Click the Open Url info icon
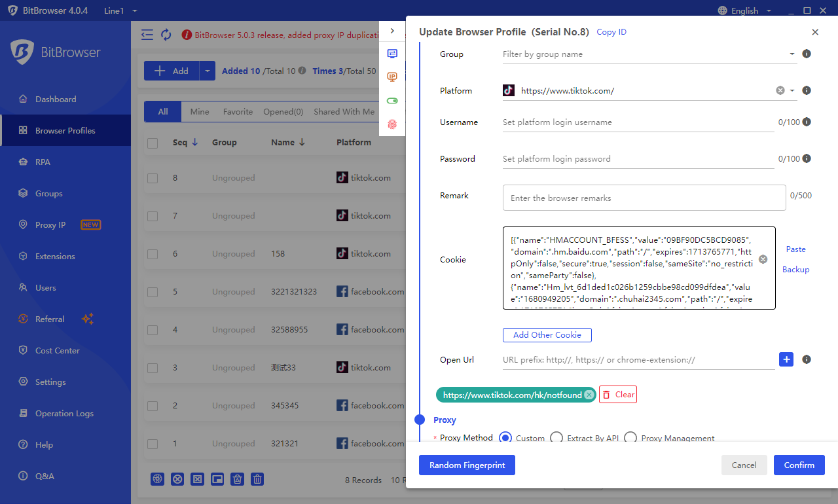The width and height of the screenshot is (838, 504). [x=807, y=359]
